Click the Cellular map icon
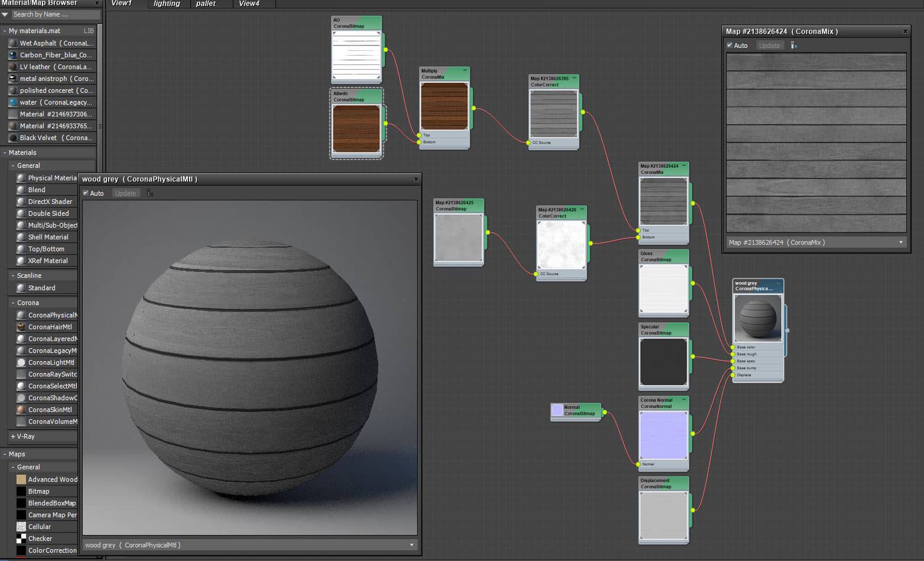The height and width of the screenshot is (561, 924). 21,527
